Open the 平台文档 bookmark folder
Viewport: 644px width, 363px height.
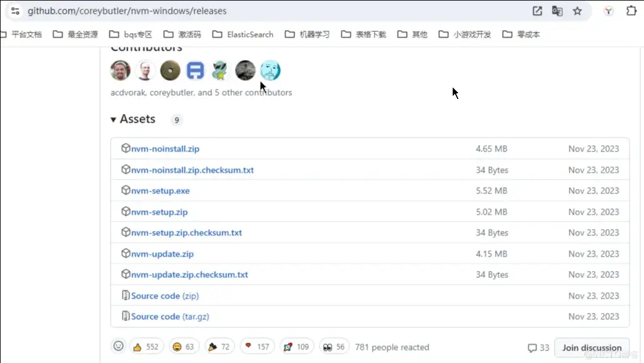click(22, 34)
